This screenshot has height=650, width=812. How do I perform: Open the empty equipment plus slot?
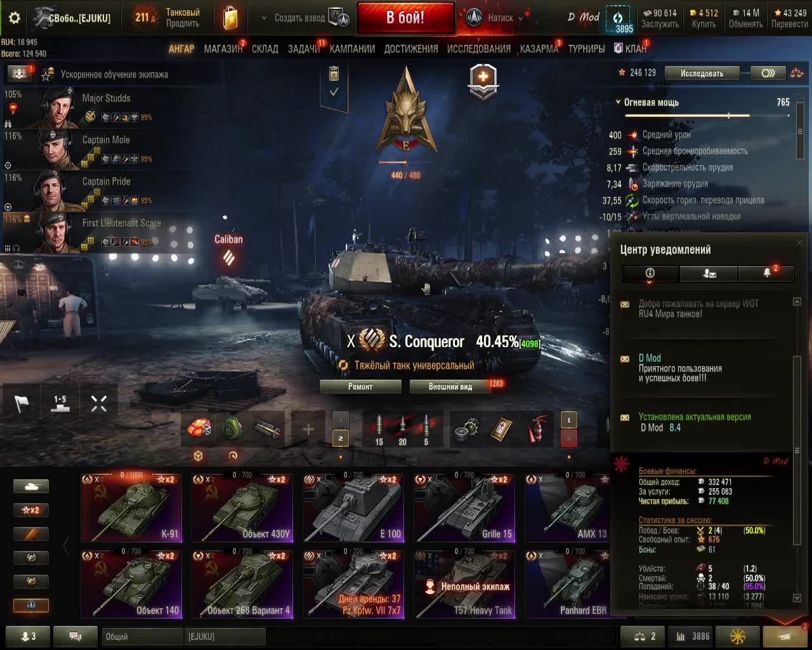[x=308, y=430]
